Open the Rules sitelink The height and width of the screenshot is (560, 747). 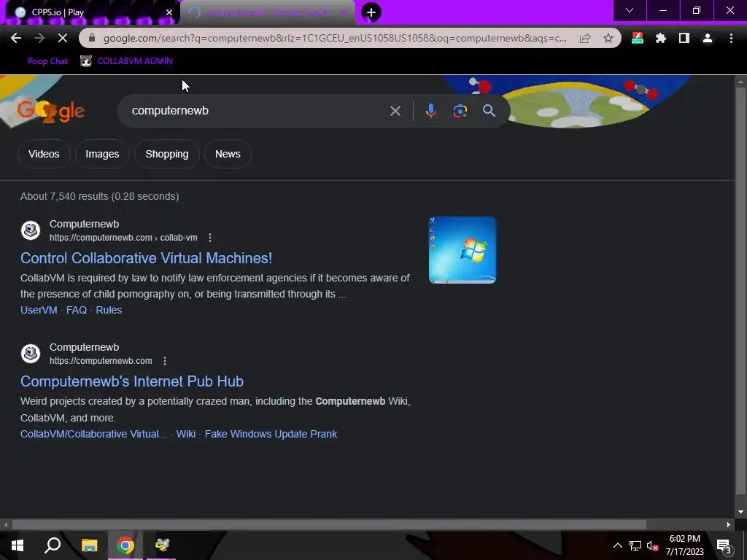109,310
